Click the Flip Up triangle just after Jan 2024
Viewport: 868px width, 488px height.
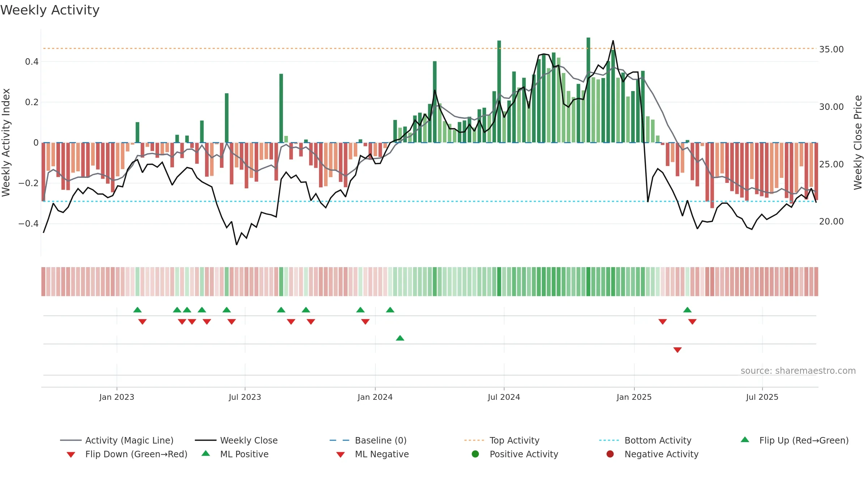coord(390,310)
